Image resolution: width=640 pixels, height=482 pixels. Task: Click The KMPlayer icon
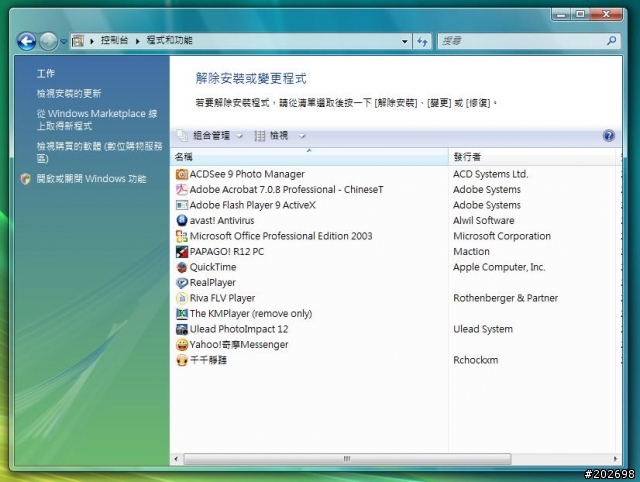pyautogui.click(x=182, y=314)
